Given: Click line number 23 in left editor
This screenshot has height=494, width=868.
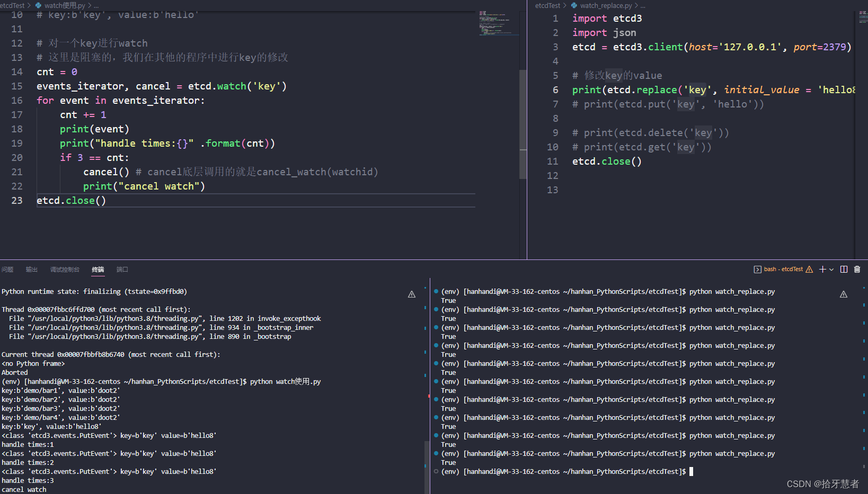Looking at the screenshot, I should [x=17, y=201].
